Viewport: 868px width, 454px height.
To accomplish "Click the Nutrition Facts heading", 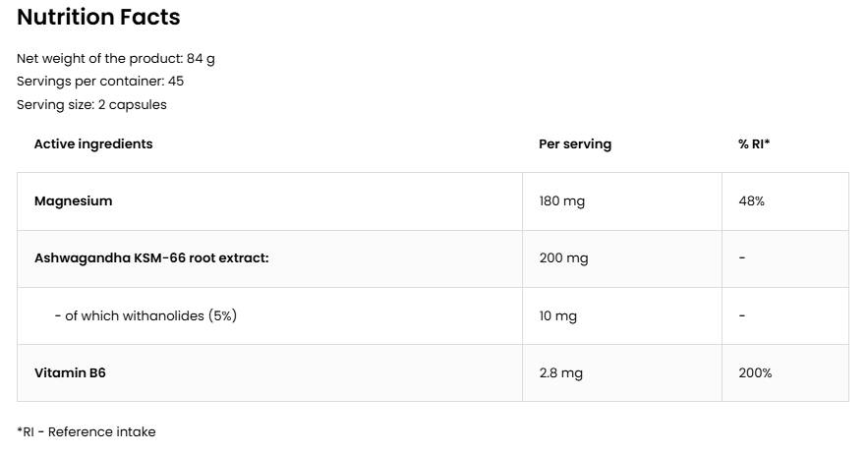I will pos(98,17).
